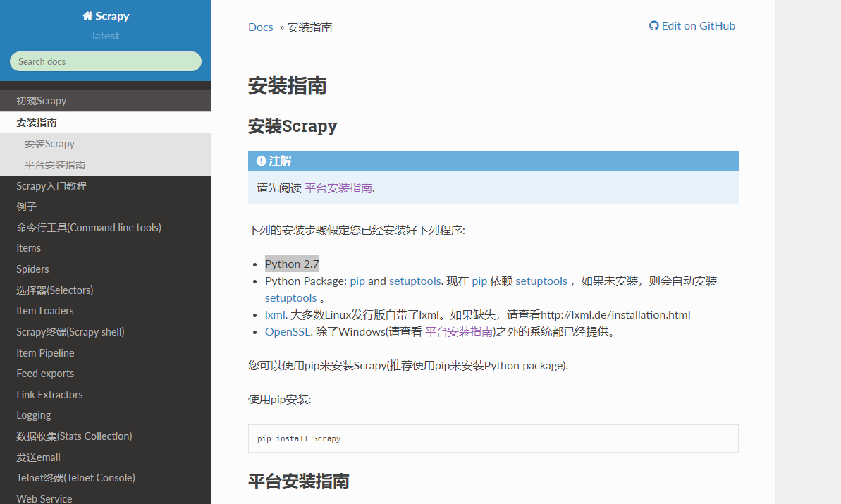This screenshot has height=504, width=841.
Task: Click the exclamation icon in 注解 note header
Action: 262,161
